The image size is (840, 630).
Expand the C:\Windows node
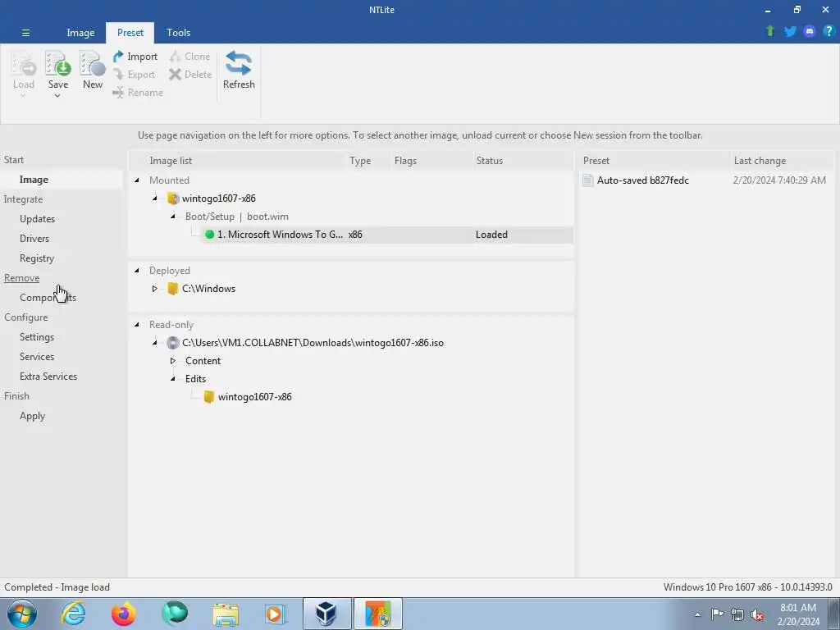pyautogui.click(x=155, y=289)
